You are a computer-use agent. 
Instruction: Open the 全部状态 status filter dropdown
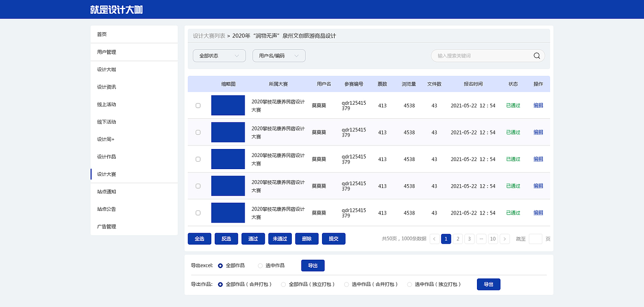(x=219, y=55)
